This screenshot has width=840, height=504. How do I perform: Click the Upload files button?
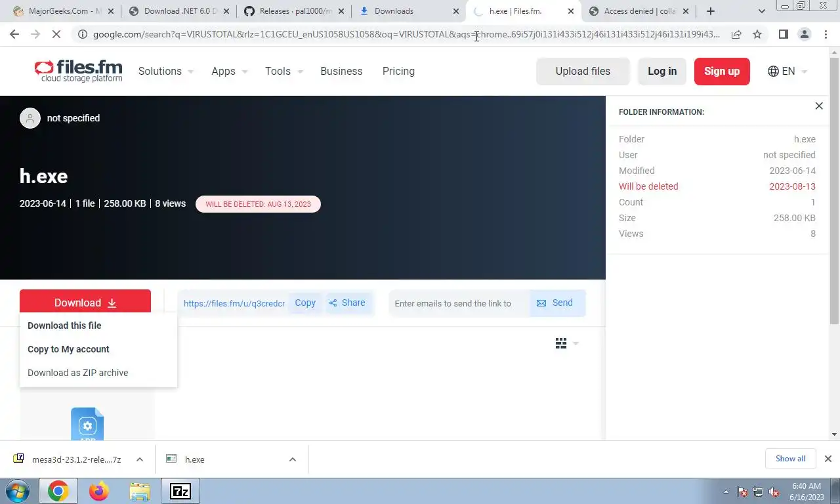(x=583, y=71)
